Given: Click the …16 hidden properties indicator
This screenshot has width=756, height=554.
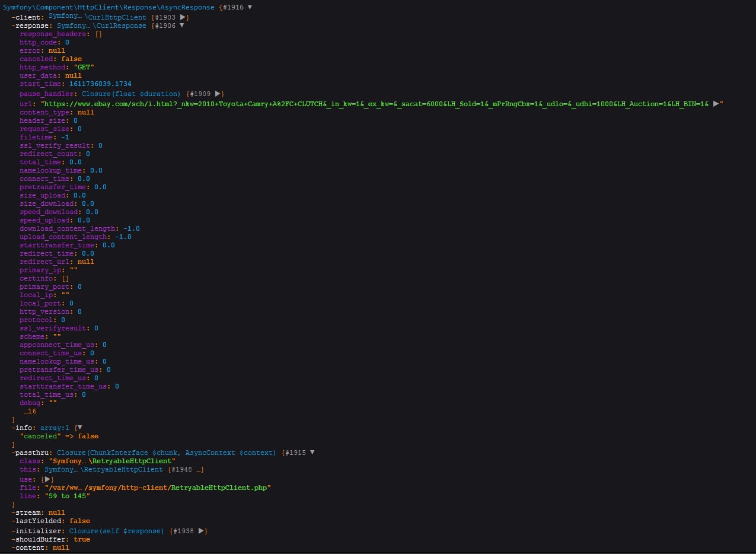Looking at the screenshot, I should (x=30, y=411).
